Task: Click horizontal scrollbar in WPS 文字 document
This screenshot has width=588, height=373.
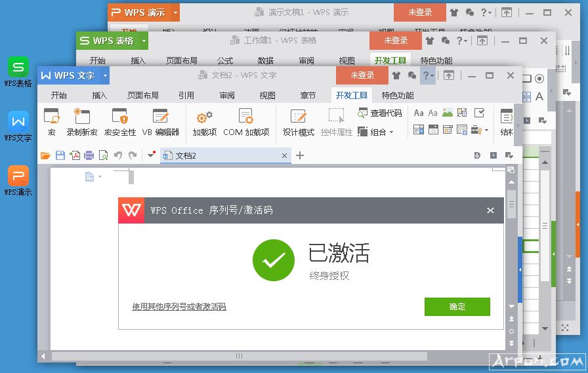Action: (240, 356)
